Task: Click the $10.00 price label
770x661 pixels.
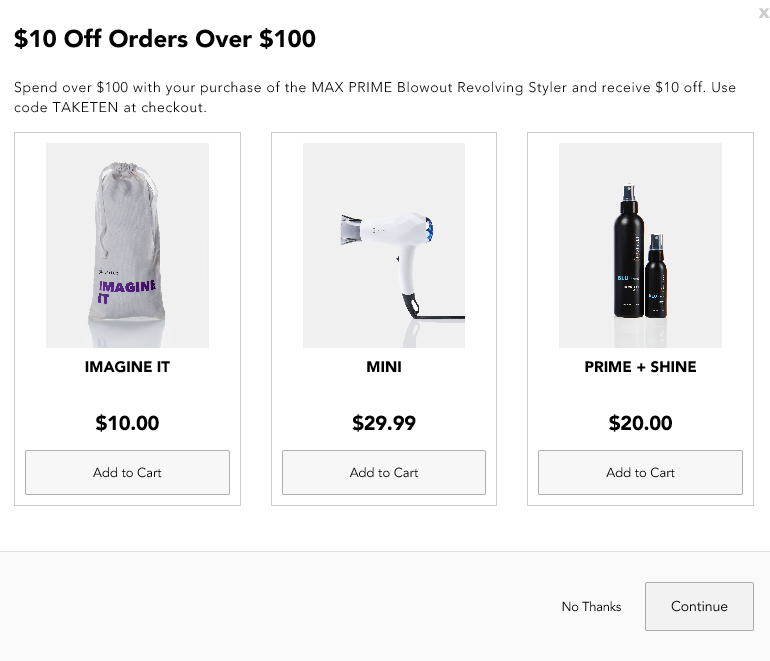Action: click(x=127, y=423)
